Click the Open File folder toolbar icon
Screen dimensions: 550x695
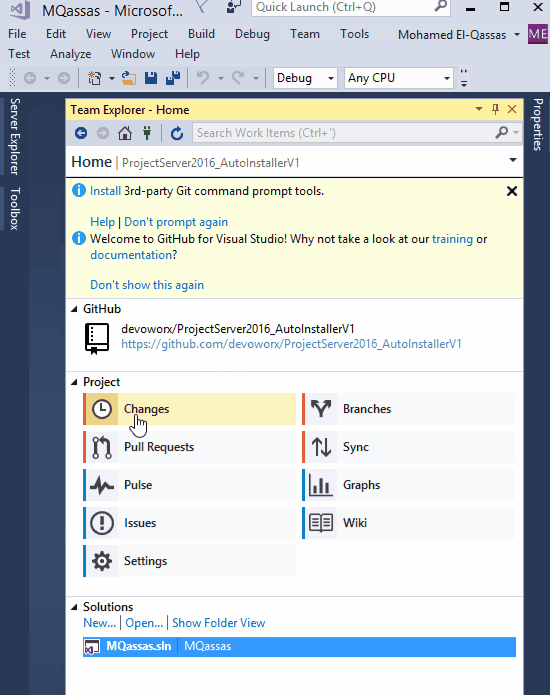[x=129, y=78]
